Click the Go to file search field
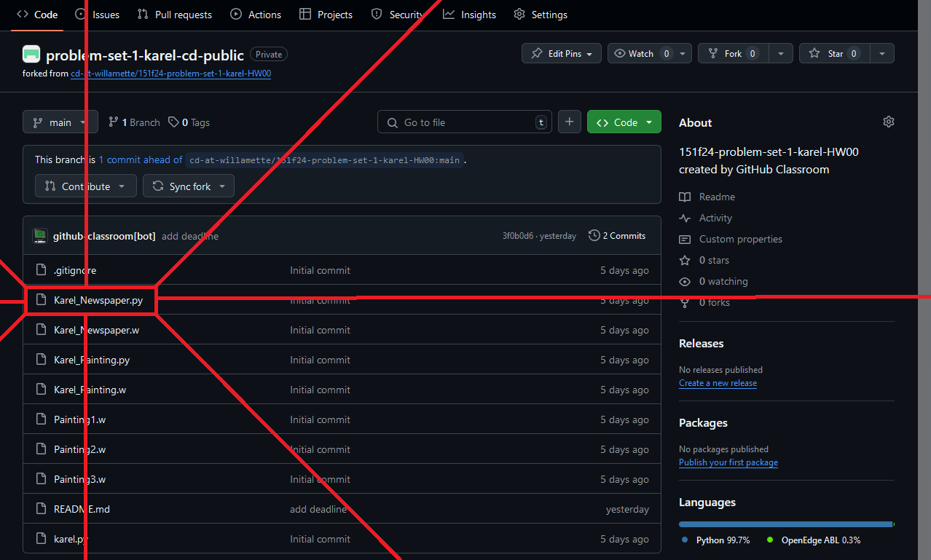 (x=465, y=122)
